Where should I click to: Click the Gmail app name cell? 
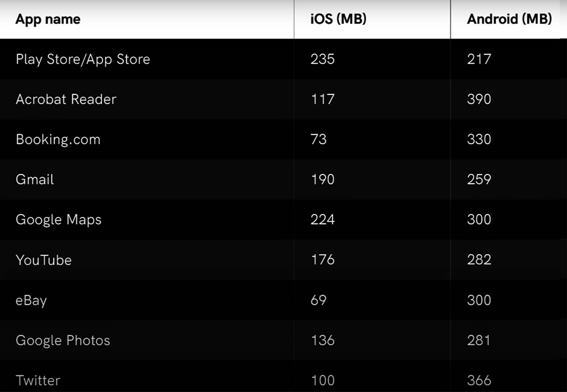(x=34, y=180)
